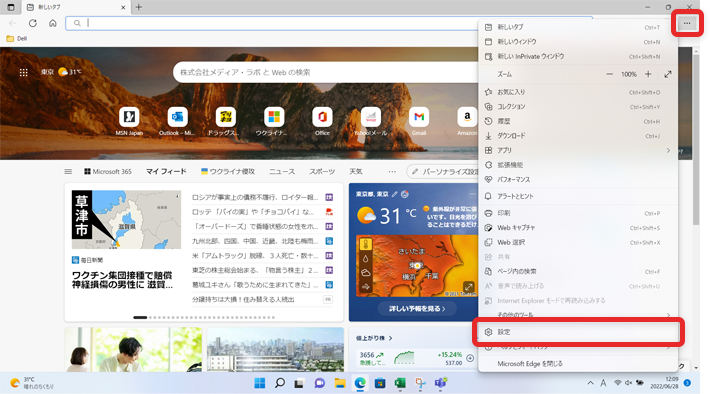This screenshot has width=710, height=394.
Task: Click the Windows Start button
Action: click(x=259, y=383)
